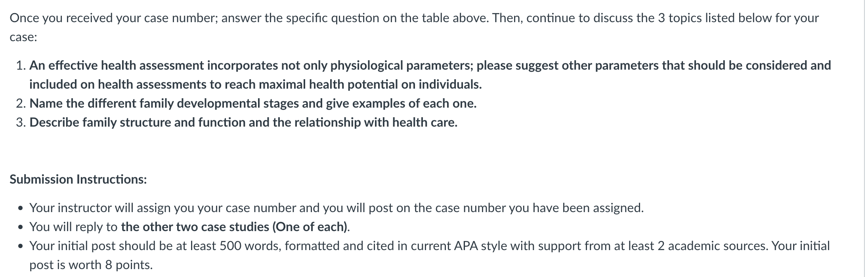
Task: Click the line "included on health assessments to reach"
Action: click(x=256, y=84)
